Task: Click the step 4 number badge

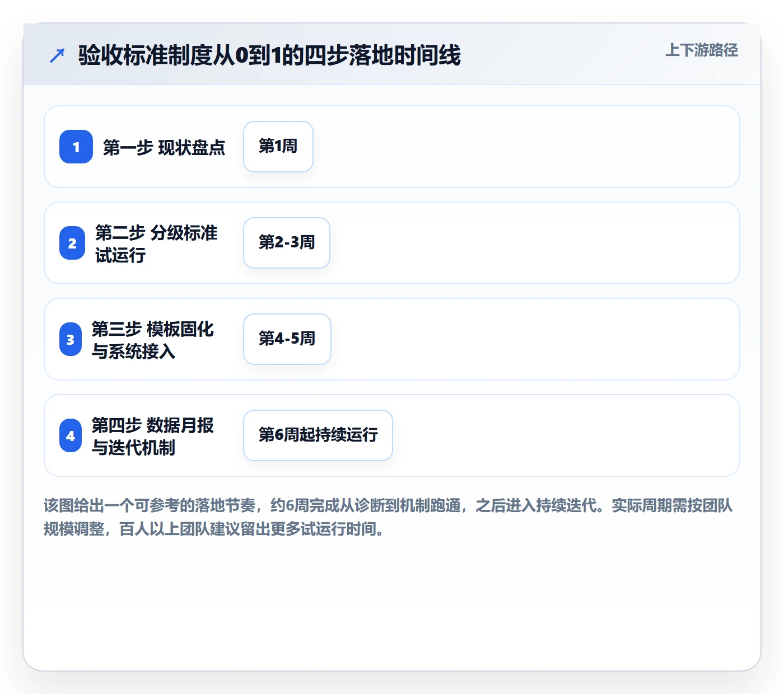Action: click(71, 435)
